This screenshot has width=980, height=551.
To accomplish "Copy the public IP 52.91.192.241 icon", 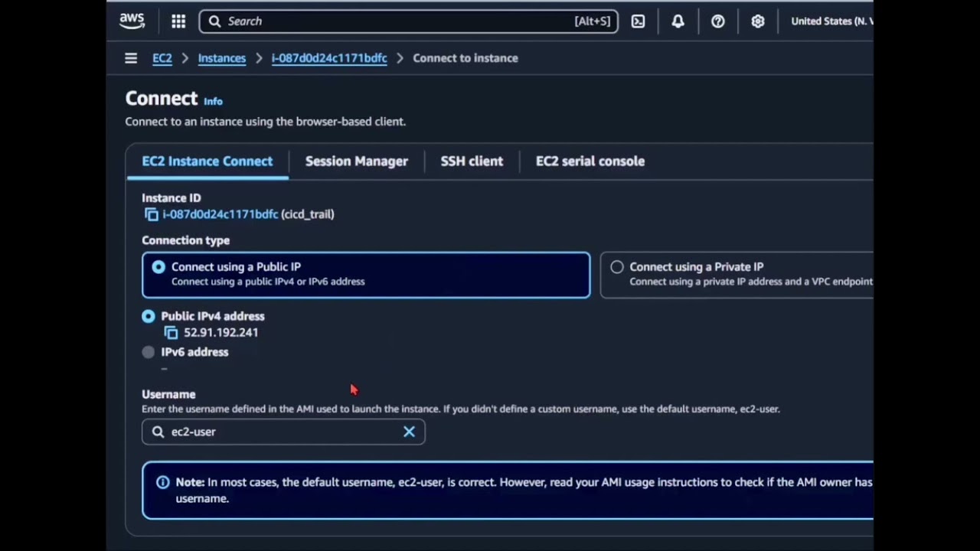I will (171, 333).
